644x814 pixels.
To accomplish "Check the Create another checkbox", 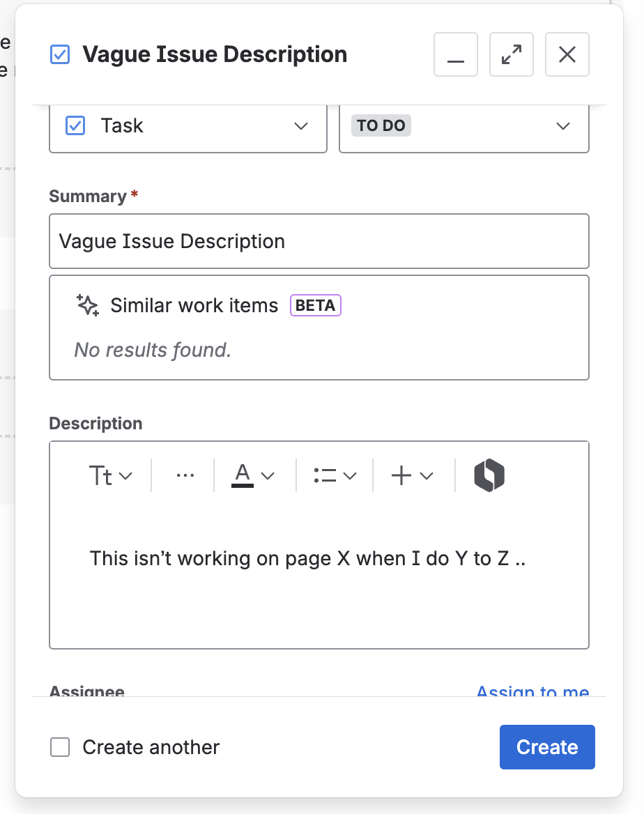I will point(61,748).
